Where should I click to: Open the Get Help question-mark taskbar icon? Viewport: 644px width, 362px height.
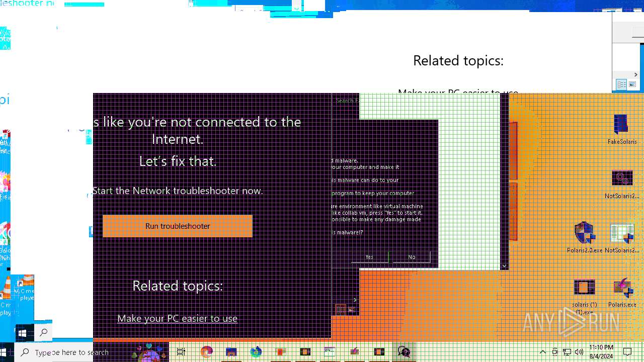pyautogui.click(x=404, y=352)
